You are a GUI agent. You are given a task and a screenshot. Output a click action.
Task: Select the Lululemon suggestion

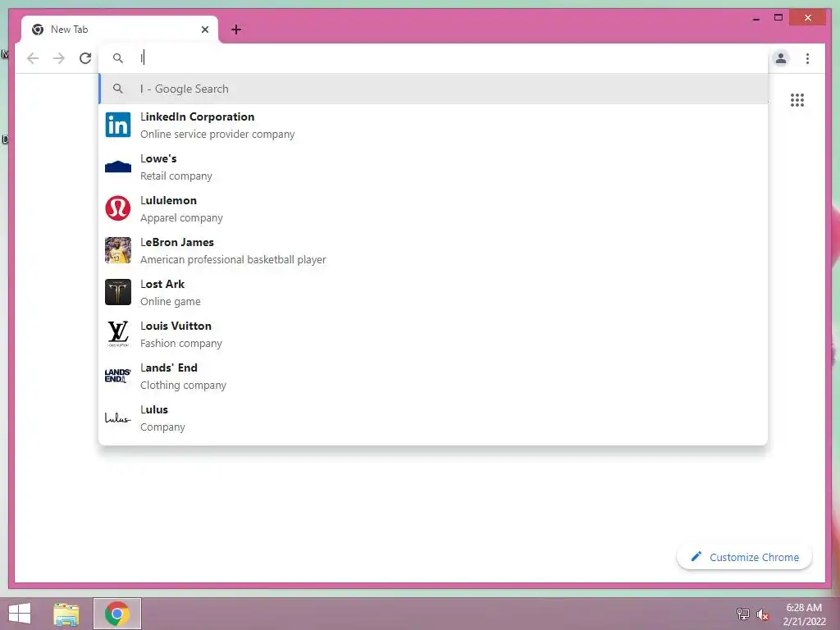click(x=433, y=208)
